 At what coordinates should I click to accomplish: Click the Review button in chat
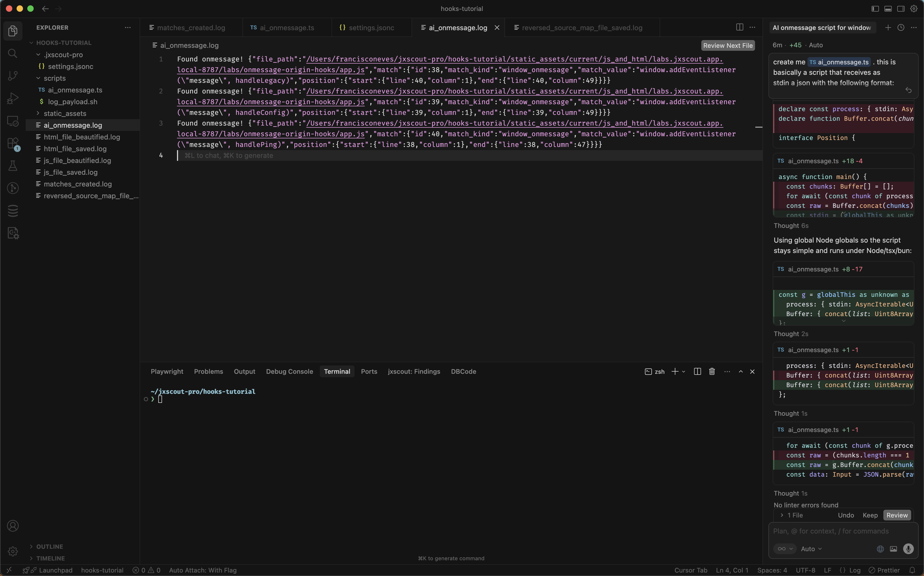click(x=897, y=515)
